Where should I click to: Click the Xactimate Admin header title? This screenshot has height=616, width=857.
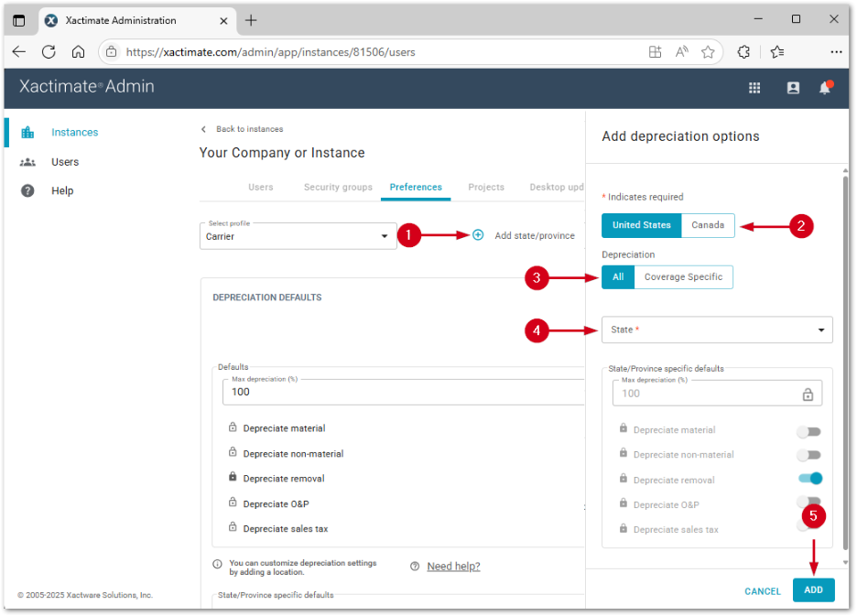(x=87, y=87)
